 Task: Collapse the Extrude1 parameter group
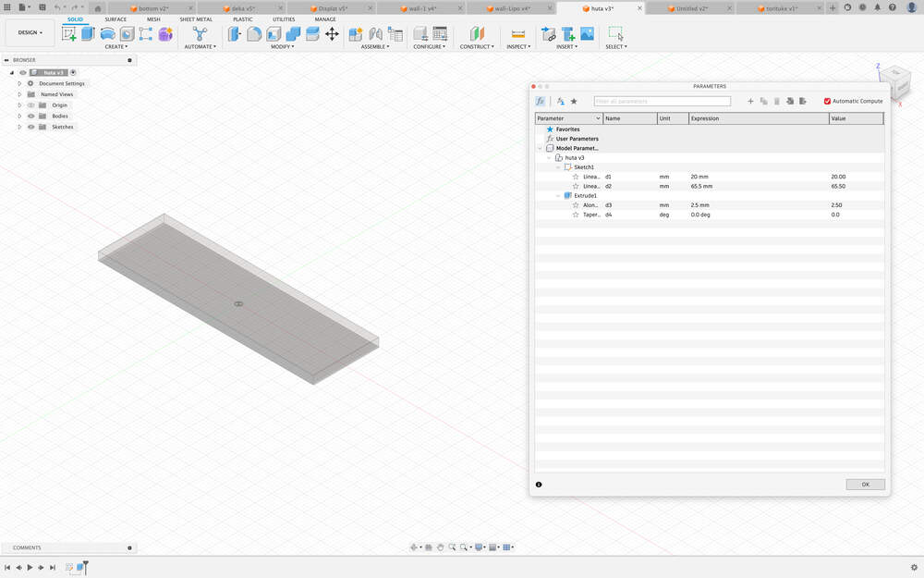558,196
